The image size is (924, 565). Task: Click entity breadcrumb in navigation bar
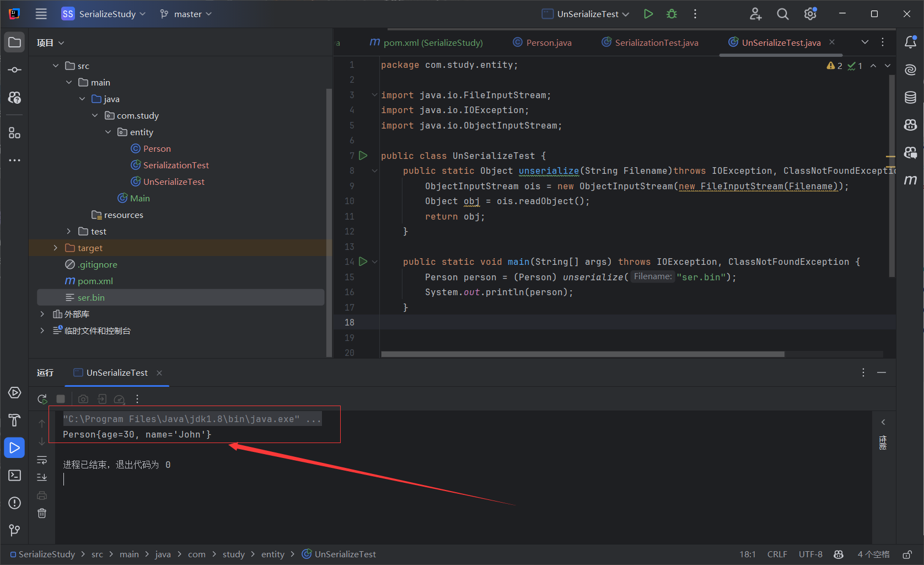tap(273, 555)
